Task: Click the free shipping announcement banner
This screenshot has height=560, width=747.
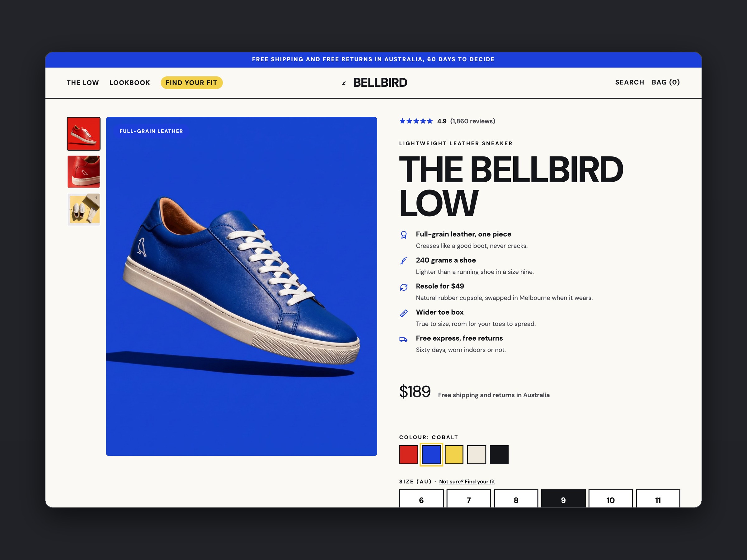Action: point(373,59)
